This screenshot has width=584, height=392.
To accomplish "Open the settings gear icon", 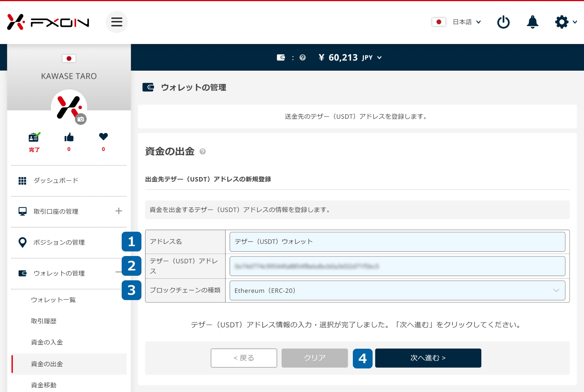I will point(562,22).
